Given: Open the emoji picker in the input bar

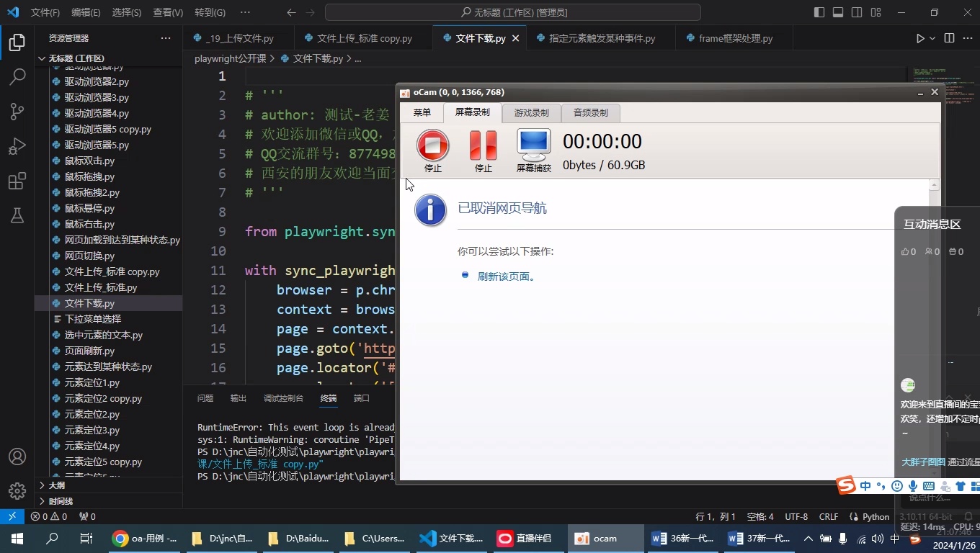Looking at the screenshot, I should [896, 486].
